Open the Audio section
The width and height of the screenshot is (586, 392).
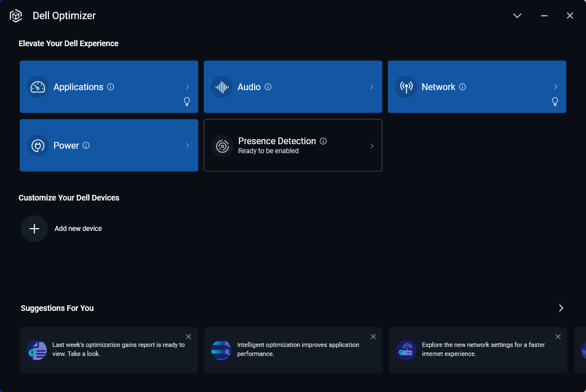click(293, 87)
